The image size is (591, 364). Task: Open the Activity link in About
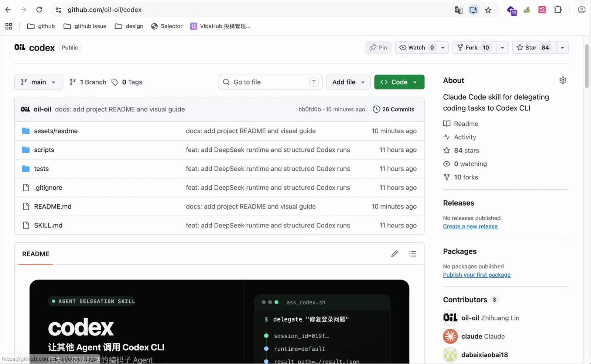(460, 137)
